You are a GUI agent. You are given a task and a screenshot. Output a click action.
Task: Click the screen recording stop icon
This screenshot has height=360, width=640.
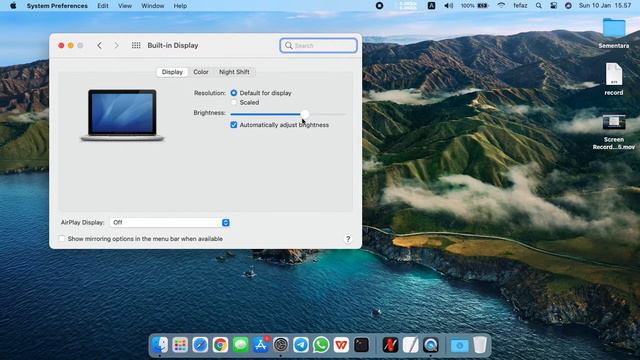pos(379,6)
